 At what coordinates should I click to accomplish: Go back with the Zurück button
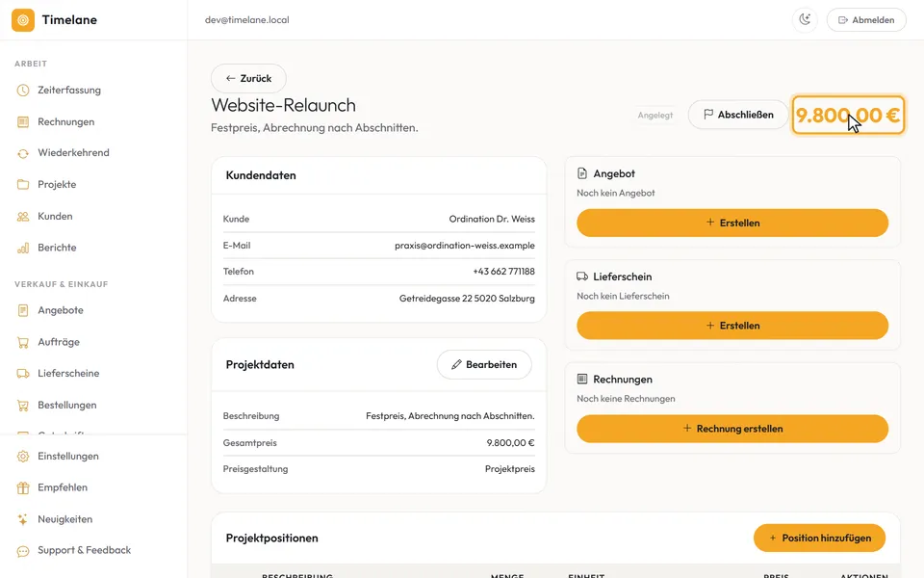(x=248, y=78)
